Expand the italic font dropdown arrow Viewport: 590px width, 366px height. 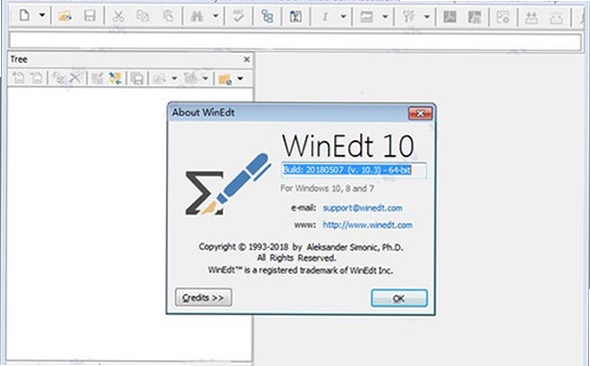[343, 17]
